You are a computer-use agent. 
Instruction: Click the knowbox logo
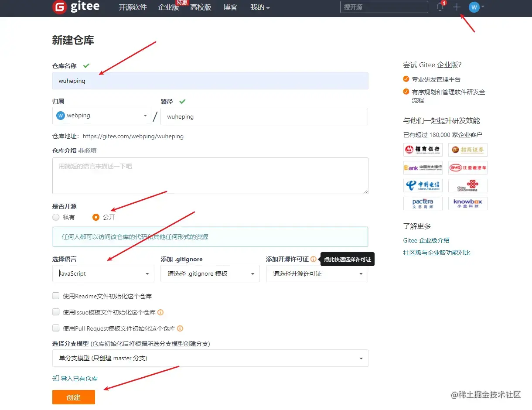tap(467, 203)
